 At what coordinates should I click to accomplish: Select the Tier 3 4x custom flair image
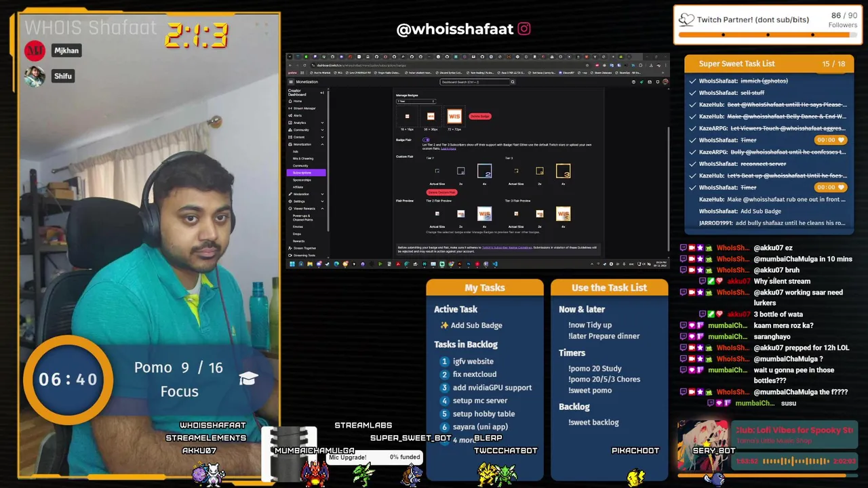[564, 171]
